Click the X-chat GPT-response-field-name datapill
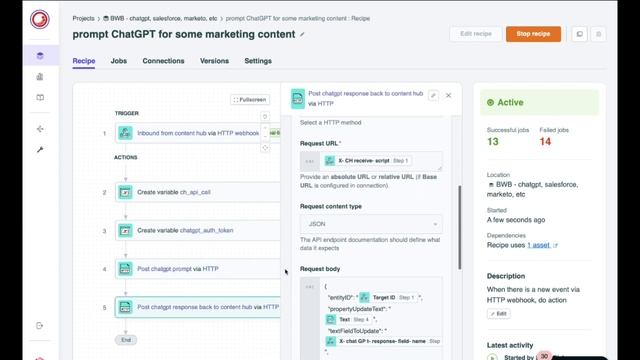Screen dimensions: 640x360 click(383, 341)
